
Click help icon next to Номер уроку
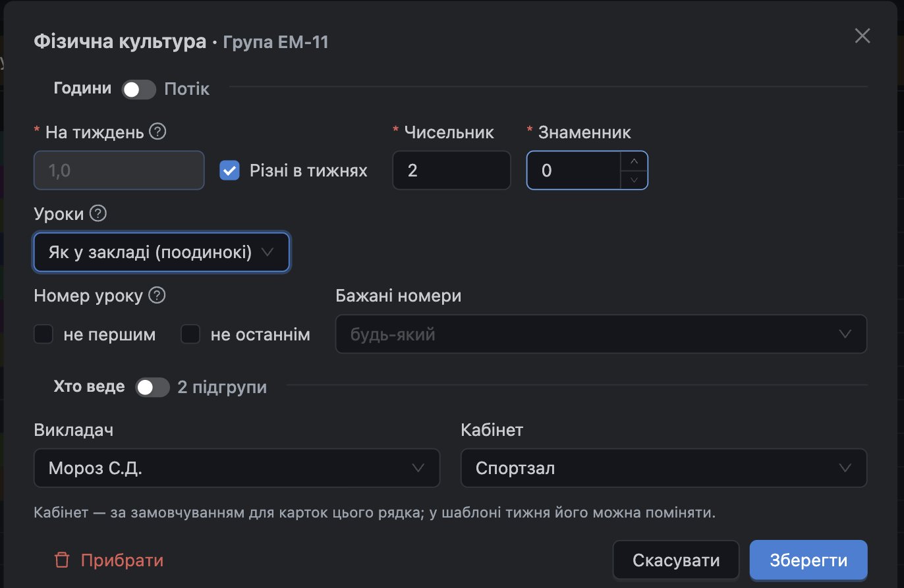157,296
